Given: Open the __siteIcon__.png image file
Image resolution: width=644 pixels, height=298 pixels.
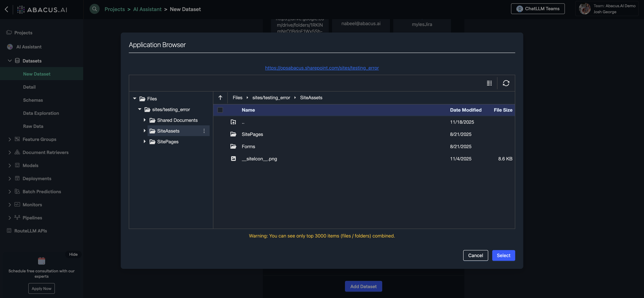Looking at the screenshot, I should coord(259,159).
